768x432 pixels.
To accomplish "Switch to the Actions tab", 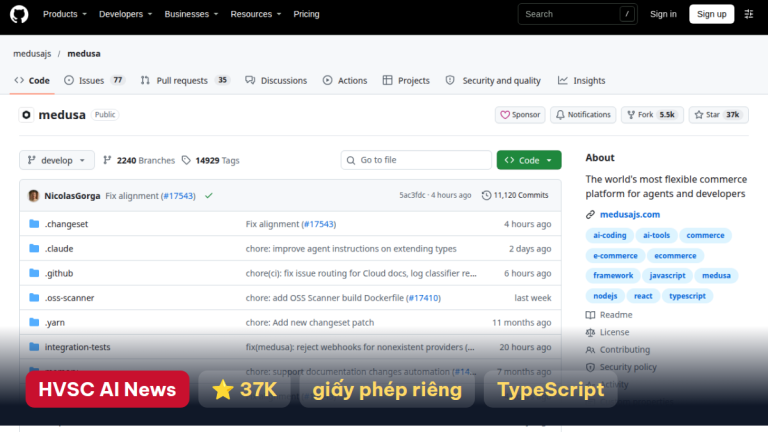I will pyautogui.click(x=345, y=80).
